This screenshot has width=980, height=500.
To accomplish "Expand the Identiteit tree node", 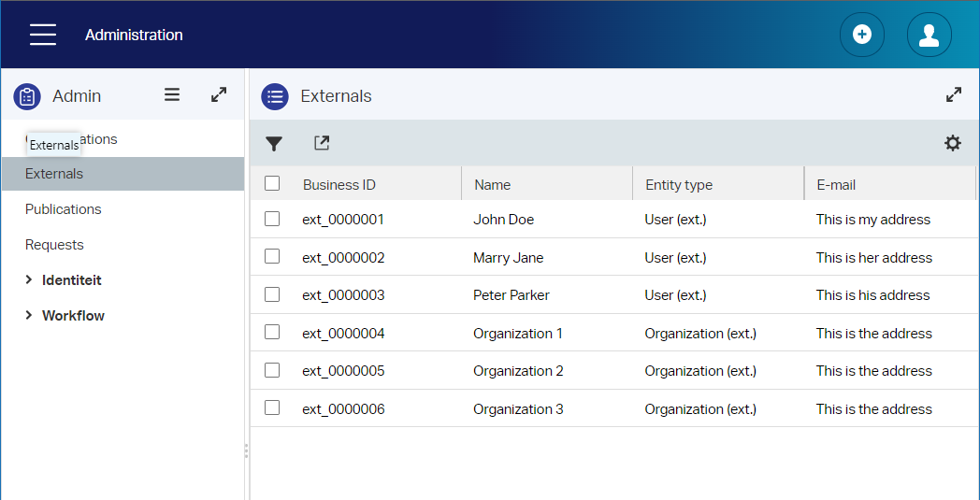I will tap(29, 280).
